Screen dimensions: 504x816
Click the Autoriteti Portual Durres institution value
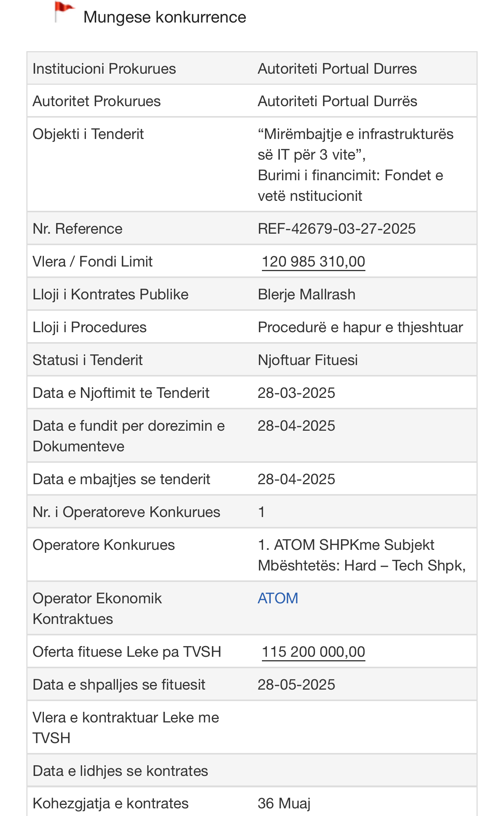click(338, 69)
